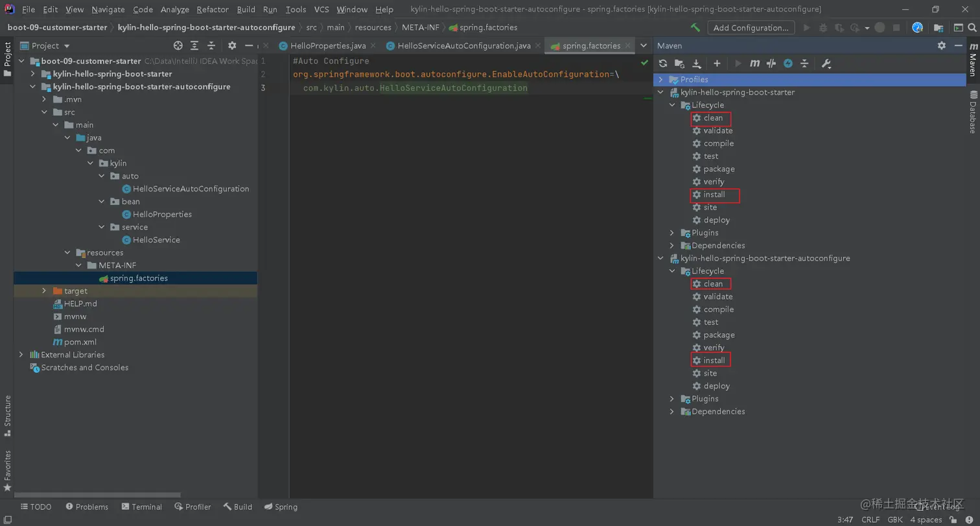The height and width of the screenshot is (526, 980).
Task: Click Select Opened File target icon in Project panel
Action: (x=178, y=45)
